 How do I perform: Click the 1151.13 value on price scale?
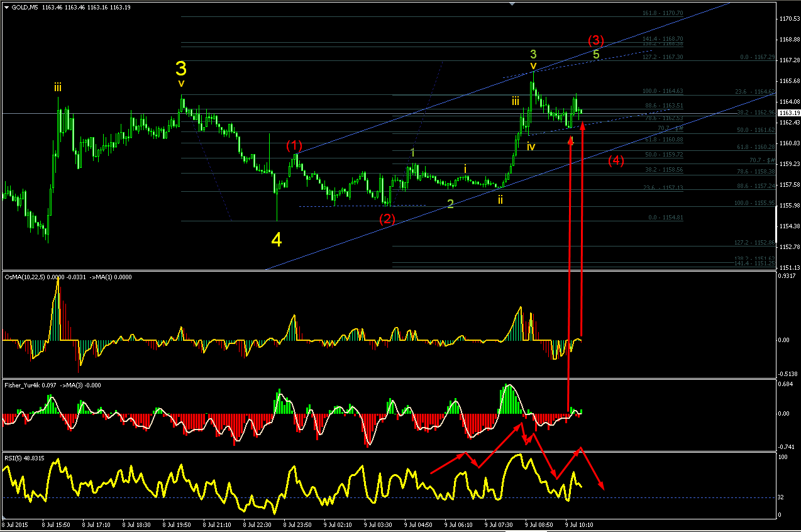coord(789,267)
